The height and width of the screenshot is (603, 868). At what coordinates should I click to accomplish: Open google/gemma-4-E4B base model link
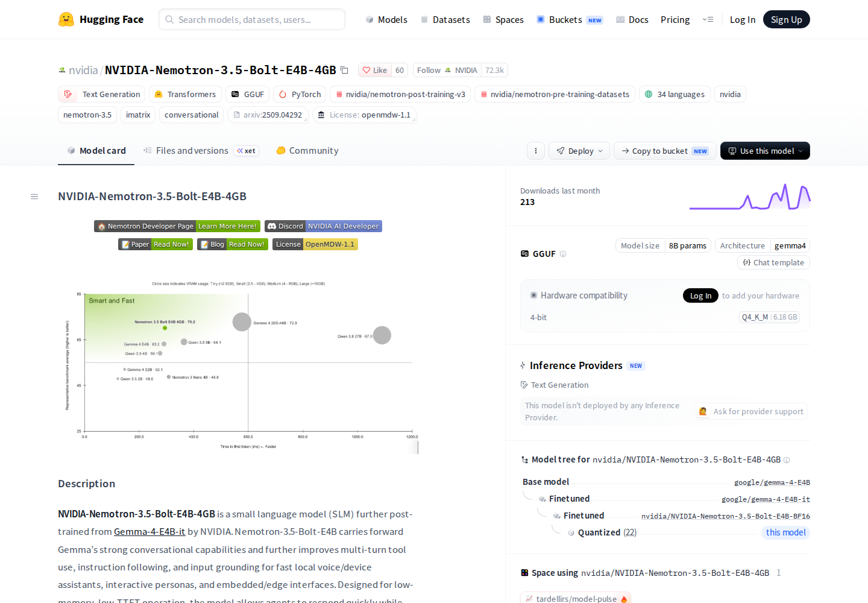point(772,482)
